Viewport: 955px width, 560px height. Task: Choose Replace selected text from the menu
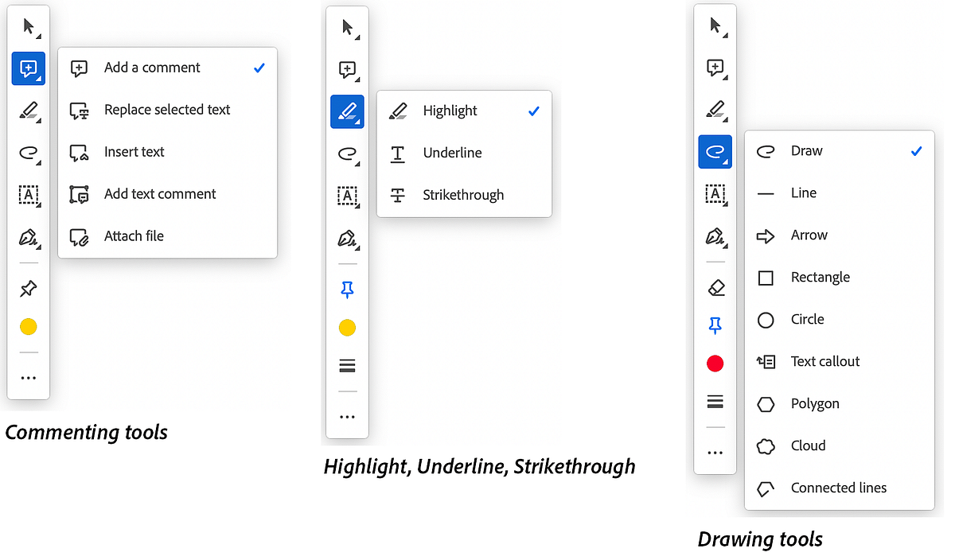click(167, 110)
